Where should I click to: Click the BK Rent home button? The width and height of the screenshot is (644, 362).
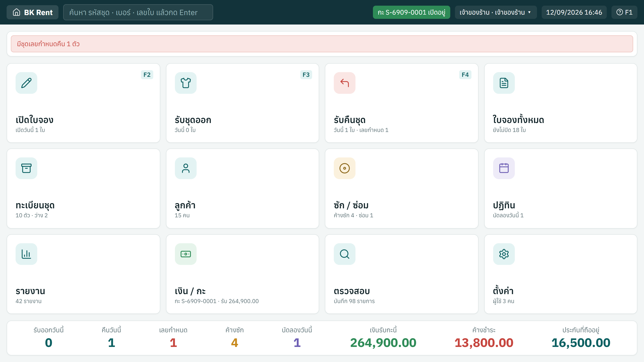(33, 12)
